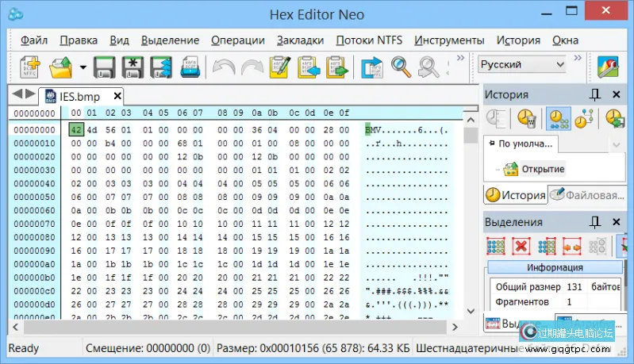Click the Save All floppy icon with arrows
Image resolution: width=634 pixels, height=364 pixels.
click(x=161, y=67)
